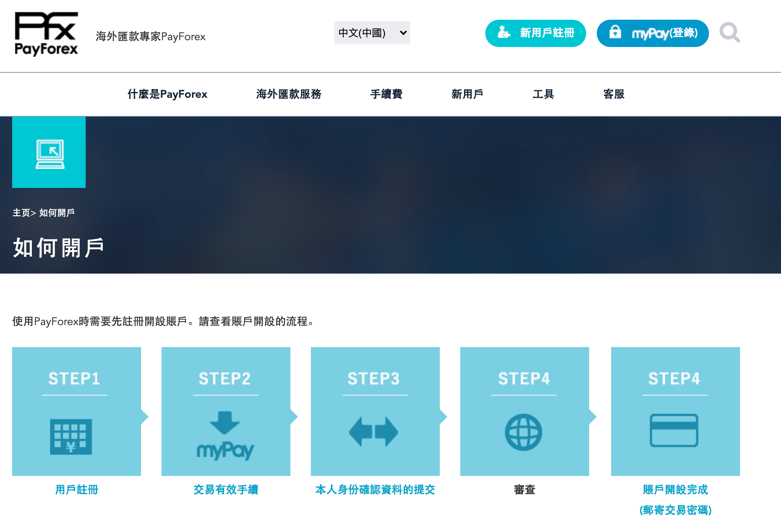
Task: Click the intro sentence about 註冊開設賬戶
Action: pyautogui.click(x=163, y=321)
